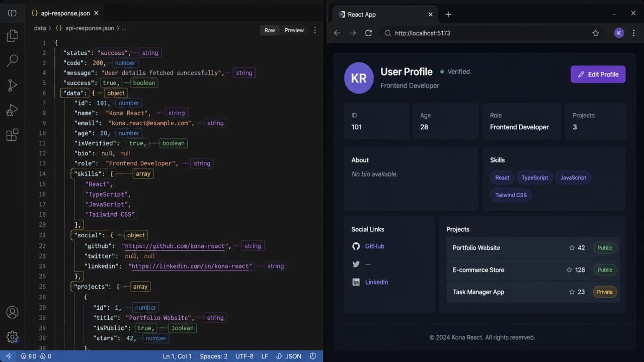Click the data breadcrumb segment

click(40, 29)
